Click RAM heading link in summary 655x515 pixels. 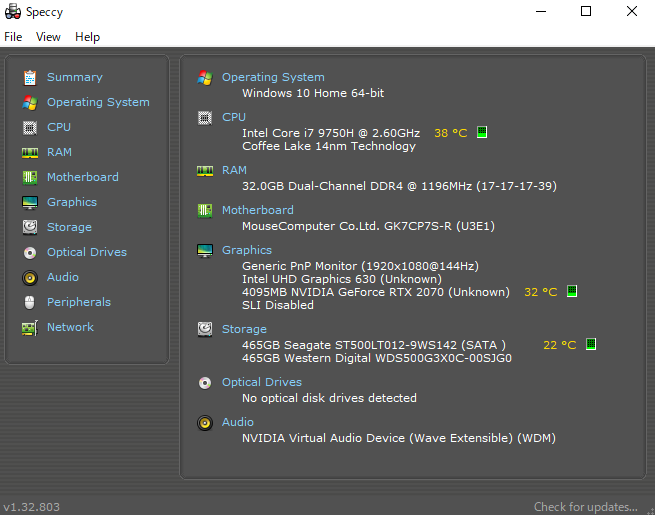[234, 170]
